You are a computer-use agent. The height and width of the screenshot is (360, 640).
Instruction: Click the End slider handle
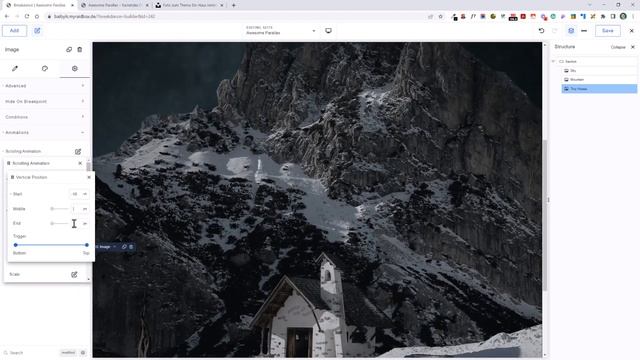coord(52,224)
